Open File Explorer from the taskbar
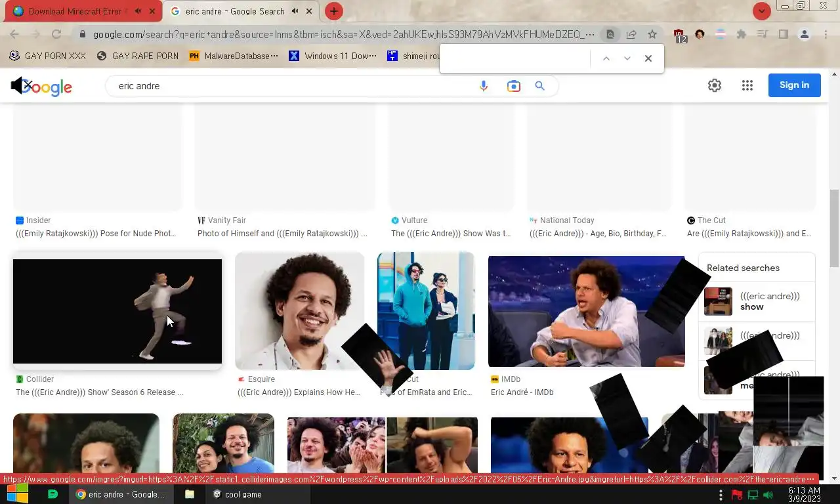840x504 pixels. [x=190, y=494]
